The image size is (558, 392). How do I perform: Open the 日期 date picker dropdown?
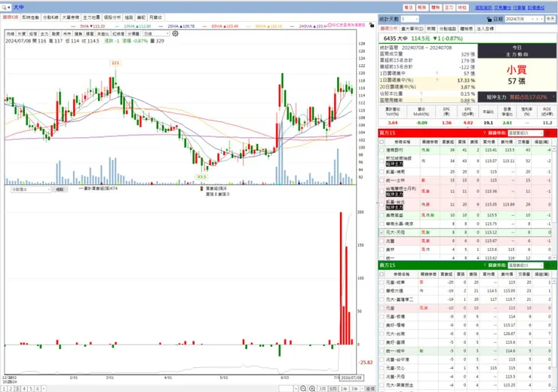pos(532,19)
